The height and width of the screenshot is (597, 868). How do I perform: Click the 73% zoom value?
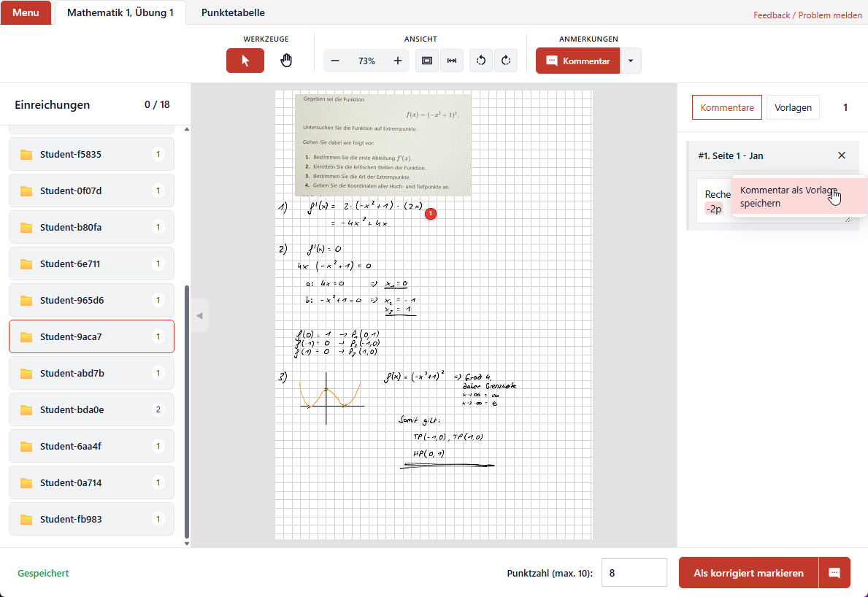click(366, 61)
